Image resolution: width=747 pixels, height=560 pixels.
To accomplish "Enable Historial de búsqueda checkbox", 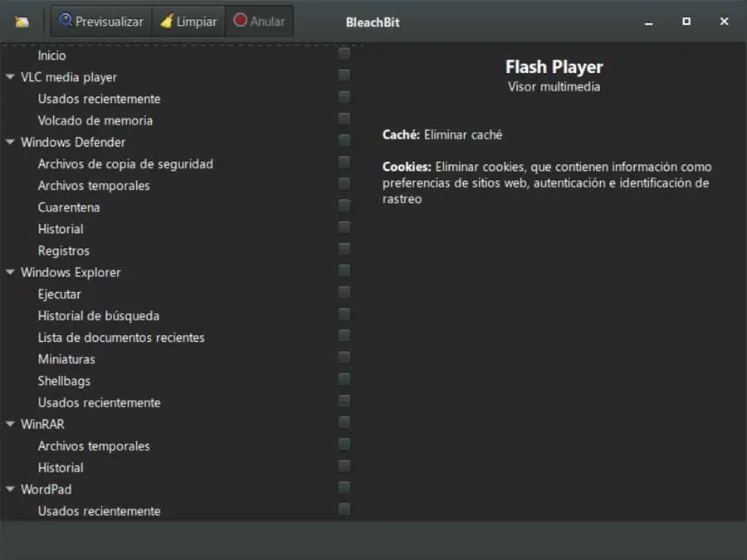I will coord(344,314).
